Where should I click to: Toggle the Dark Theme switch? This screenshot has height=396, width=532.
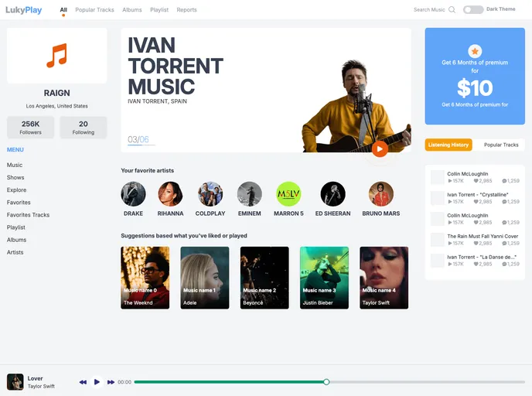pyautogui.click(x=472, y=10)
